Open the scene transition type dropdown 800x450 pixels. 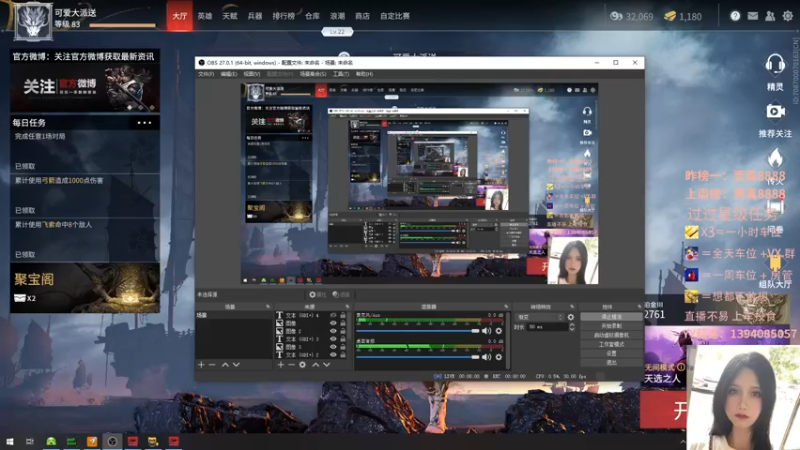click(x=539, y=317)
